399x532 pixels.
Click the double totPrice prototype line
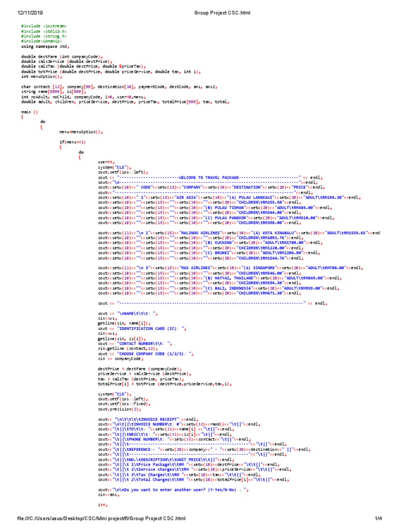click(111, 72)
